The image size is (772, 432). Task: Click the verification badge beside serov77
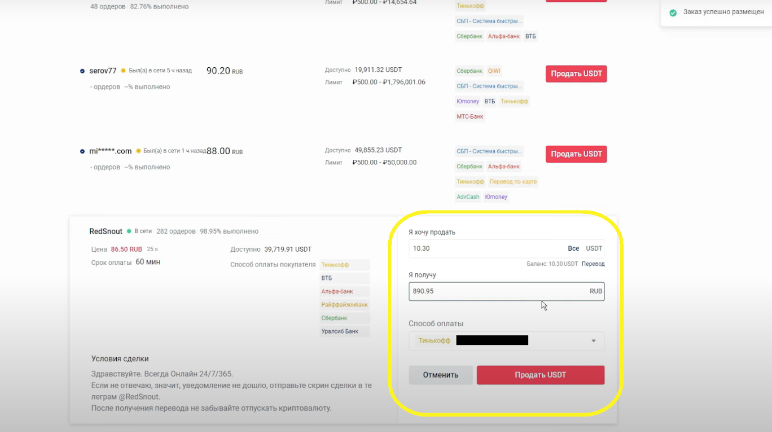click(82, 72)
